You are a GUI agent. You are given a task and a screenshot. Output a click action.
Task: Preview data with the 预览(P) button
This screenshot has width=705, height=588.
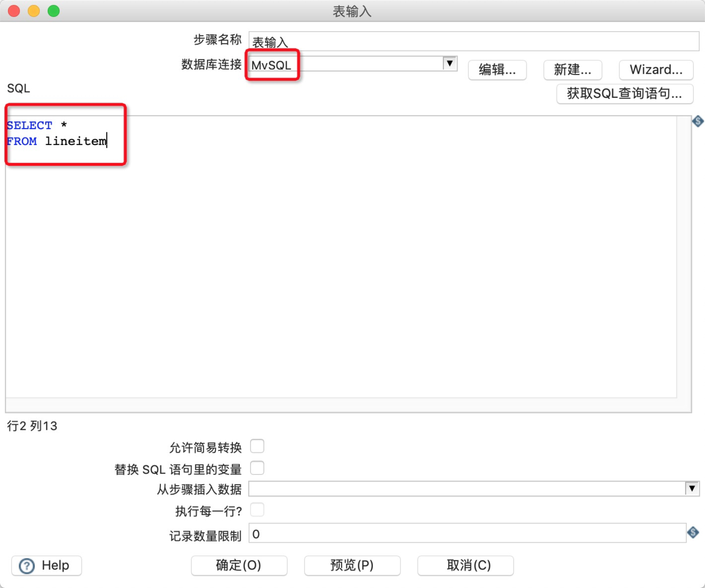(352, 565)
